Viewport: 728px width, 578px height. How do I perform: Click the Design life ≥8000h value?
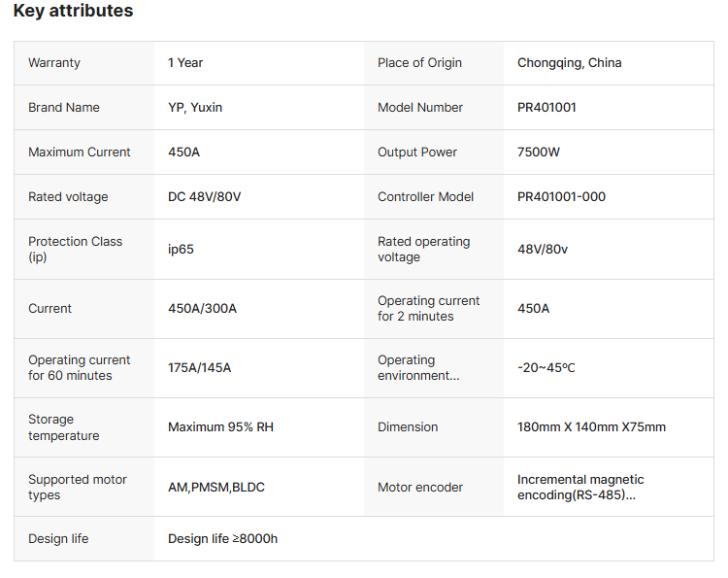coord(222,538)
